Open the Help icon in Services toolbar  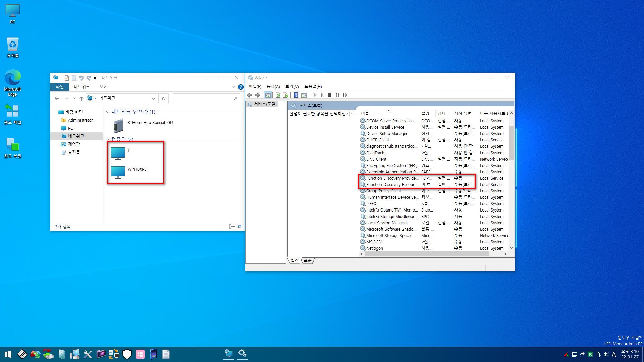click(x=296, y=95)
